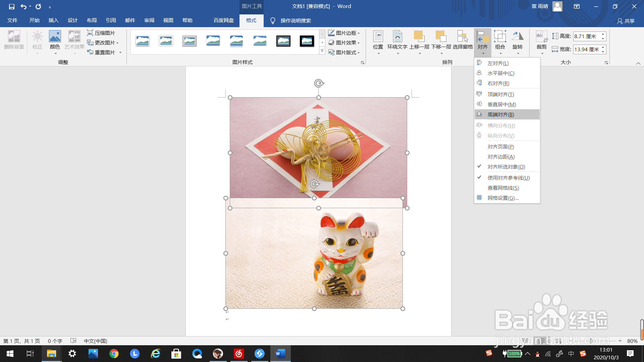Click Send Backward (下移一层) icon
Image resolution: width=644 pixels, height=362 pixels.
441,36
